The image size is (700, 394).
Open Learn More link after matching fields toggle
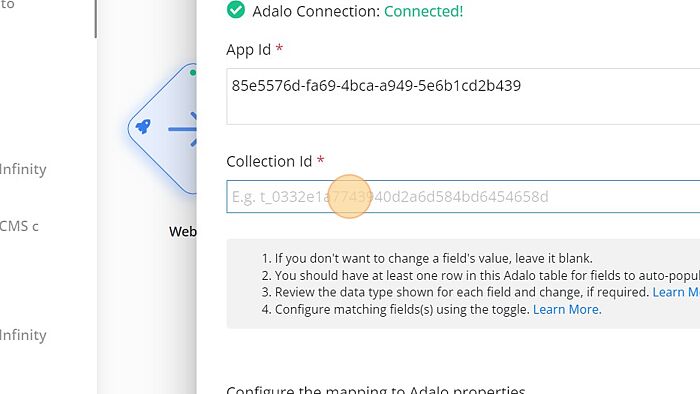[x=567, y=309]
